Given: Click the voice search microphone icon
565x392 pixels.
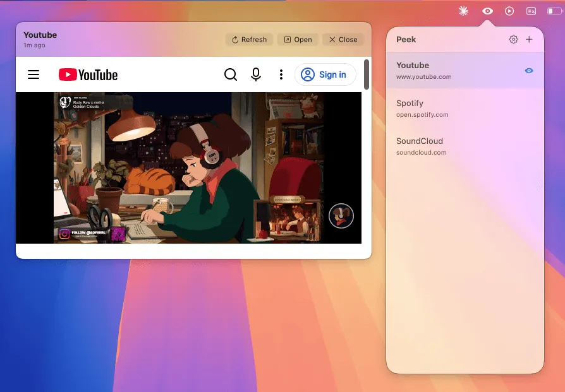Looking at the screenshot, I should [x=255, y=74].
